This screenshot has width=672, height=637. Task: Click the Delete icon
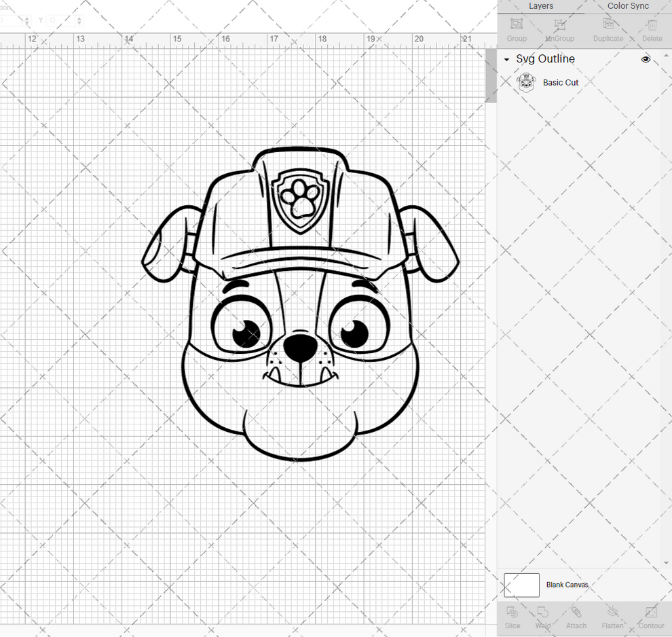[x=651, y=29]
